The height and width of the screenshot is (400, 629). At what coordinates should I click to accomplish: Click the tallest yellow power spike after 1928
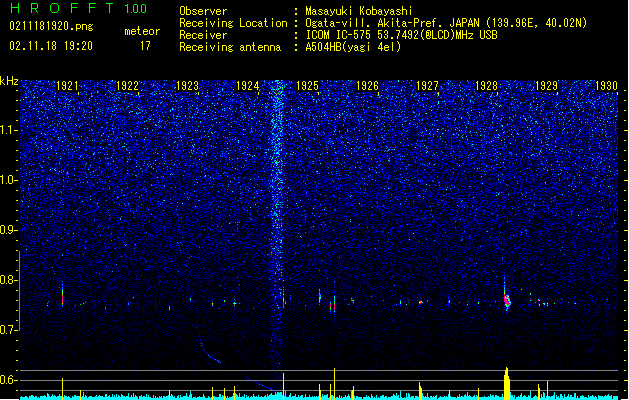507,383
